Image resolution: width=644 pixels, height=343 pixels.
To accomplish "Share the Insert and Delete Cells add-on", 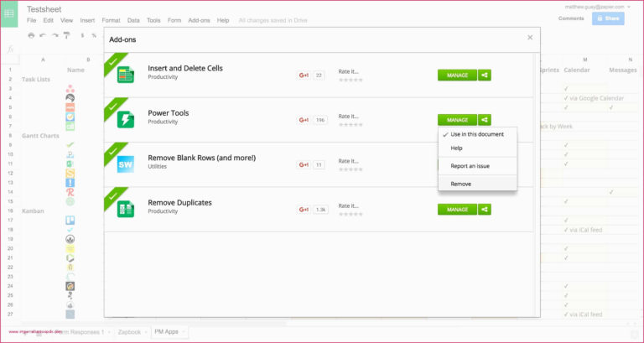I will pyautogui.click(x=485, y=75).
